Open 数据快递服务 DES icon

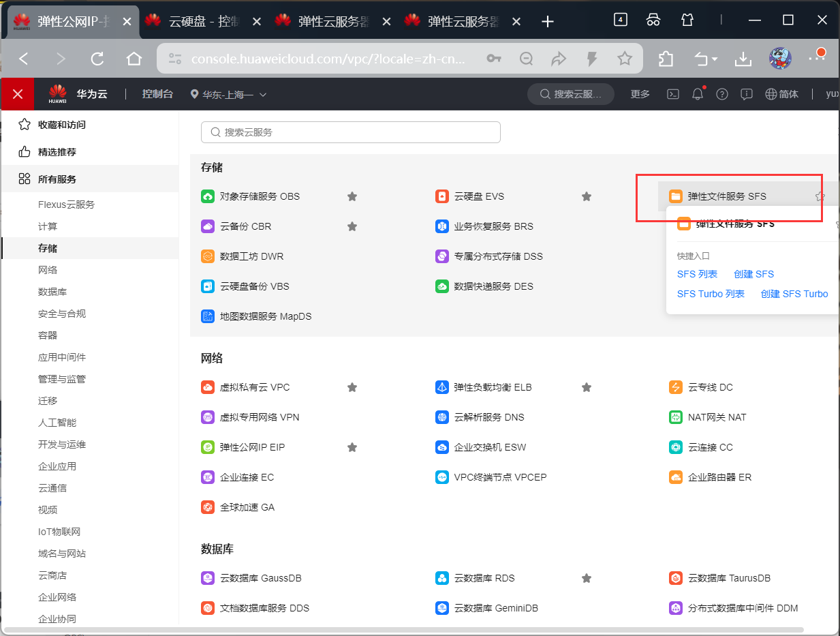(x=442, y=286)
